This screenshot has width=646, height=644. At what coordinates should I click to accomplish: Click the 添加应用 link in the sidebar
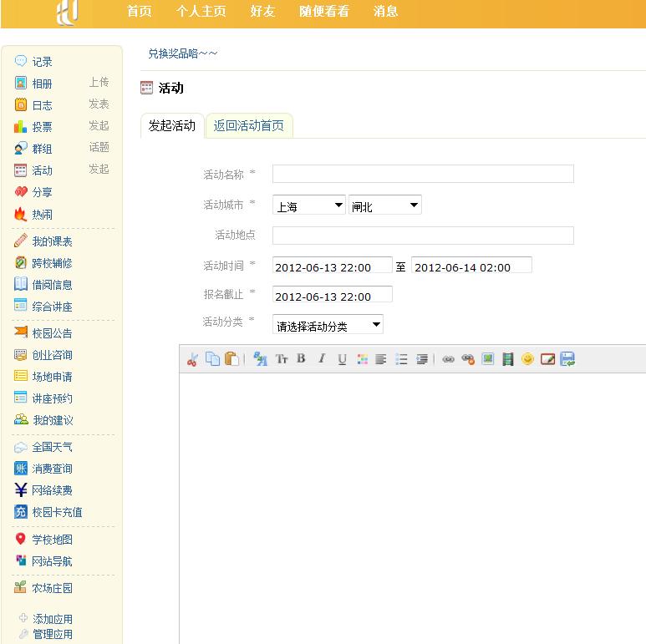tap(52, 619)
